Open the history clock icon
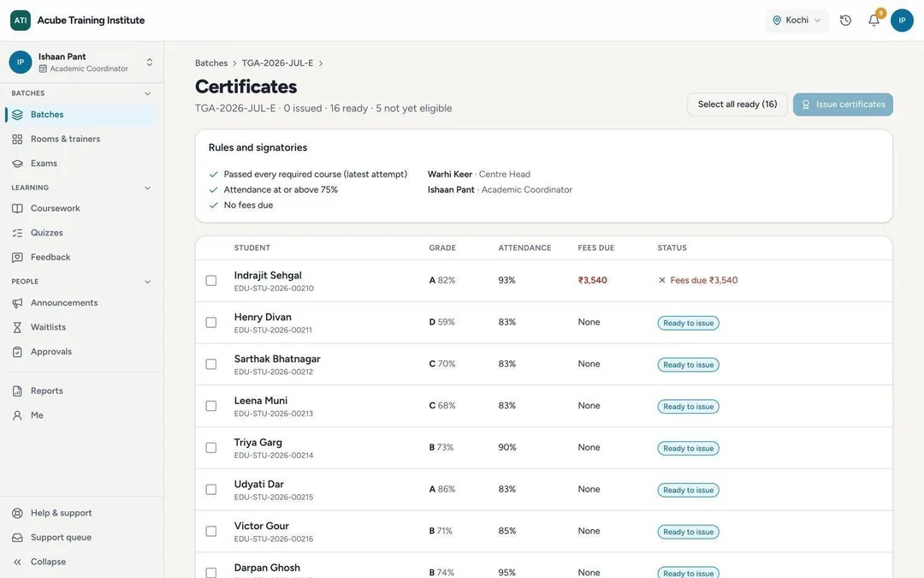 coord(845,20)
